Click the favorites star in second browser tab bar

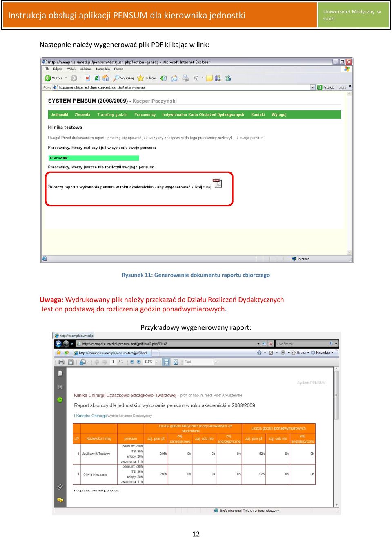(x=58, y=352)
